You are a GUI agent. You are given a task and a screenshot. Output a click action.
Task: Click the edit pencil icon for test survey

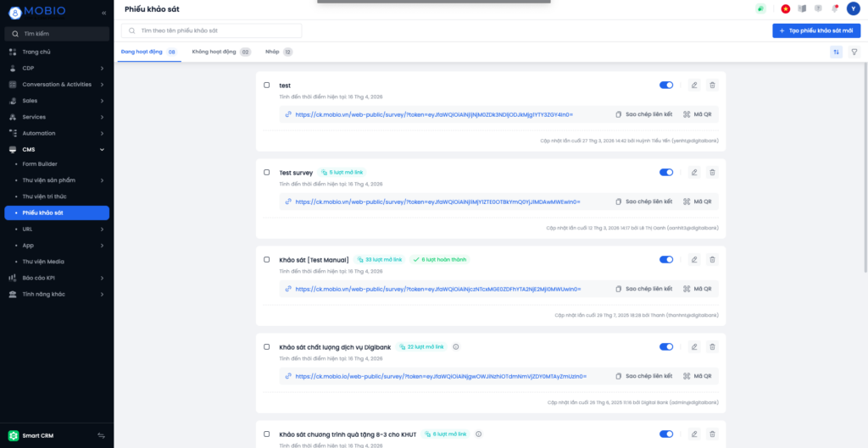[694, 85]
